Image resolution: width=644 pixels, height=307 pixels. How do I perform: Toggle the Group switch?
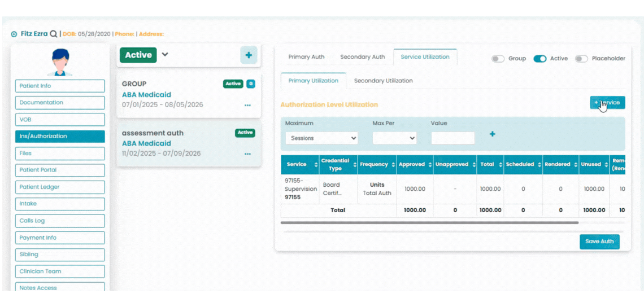click(498, 59)
